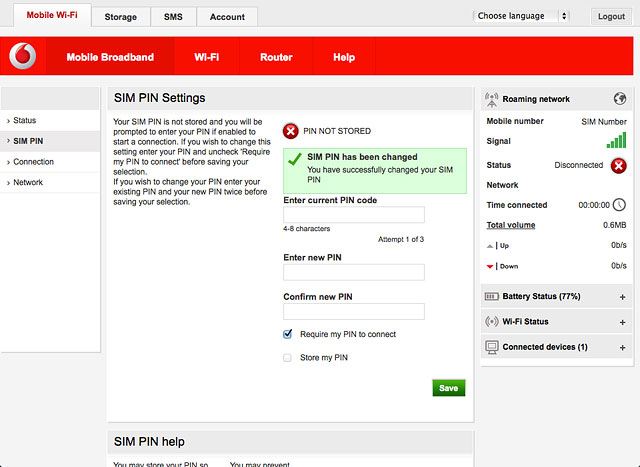Click the signal strength bars icon

click(616, 140)
